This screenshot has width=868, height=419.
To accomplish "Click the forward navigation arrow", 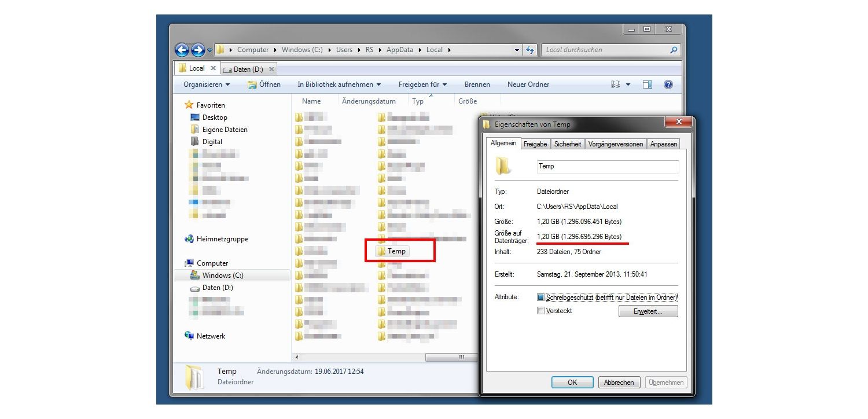I will (x=197, y=50).
